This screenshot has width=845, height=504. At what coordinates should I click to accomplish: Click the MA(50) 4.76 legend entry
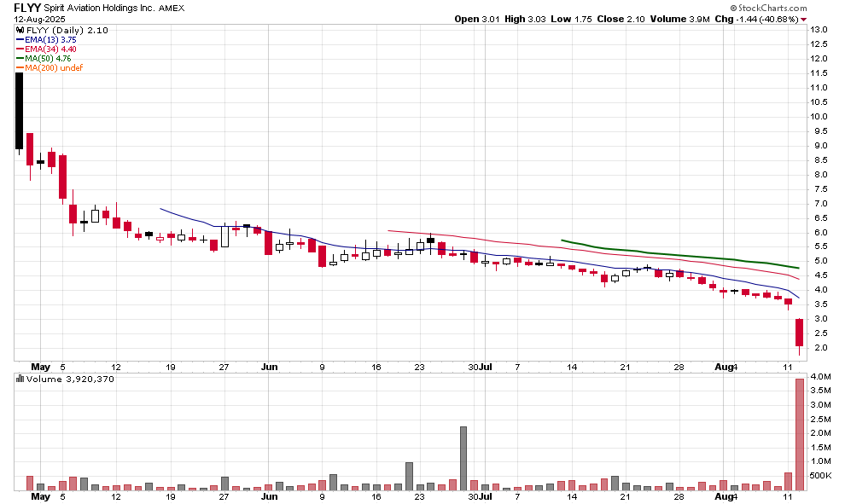pyautogui.click(x=44, y=58)
